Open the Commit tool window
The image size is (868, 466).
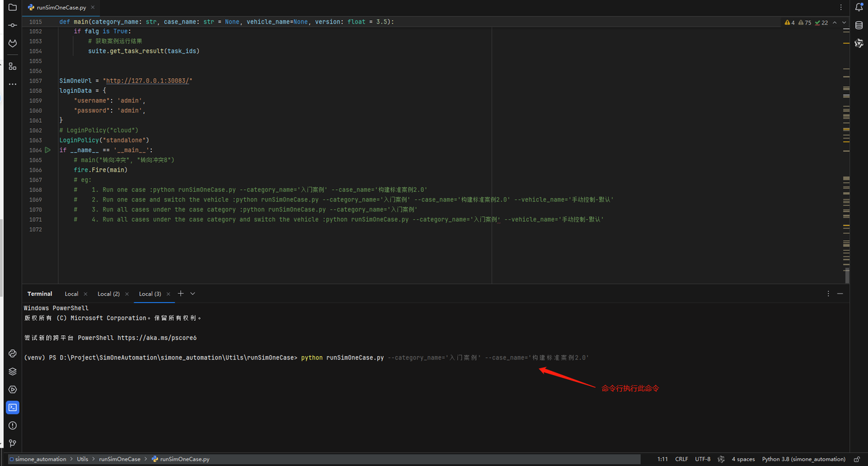coord(12,25)
